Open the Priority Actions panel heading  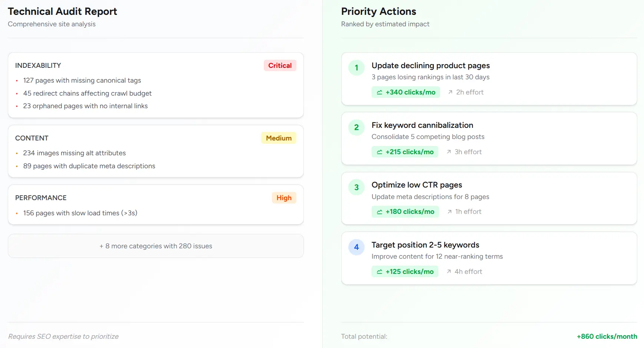(378, 11)
